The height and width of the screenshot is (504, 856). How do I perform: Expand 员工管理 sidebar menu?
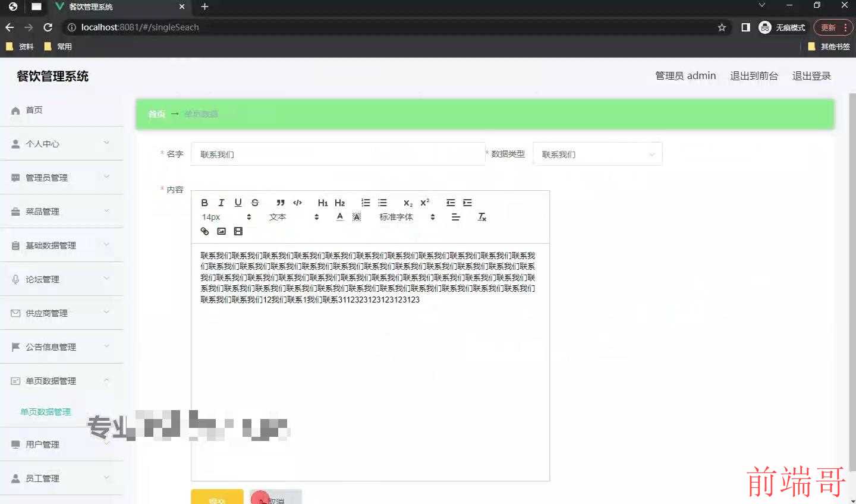point(62,478)
